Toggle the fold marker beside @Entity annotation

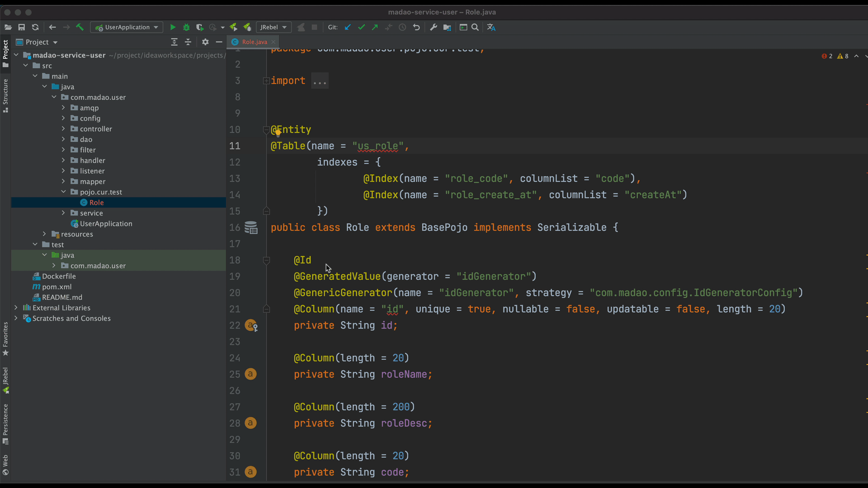pos(266,130)
